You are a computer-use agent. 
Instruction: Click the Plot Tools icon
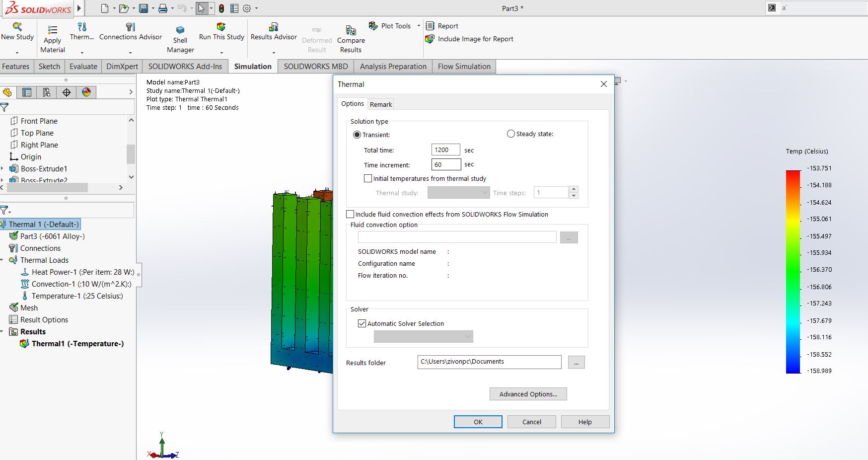click(x=373, y=26)
